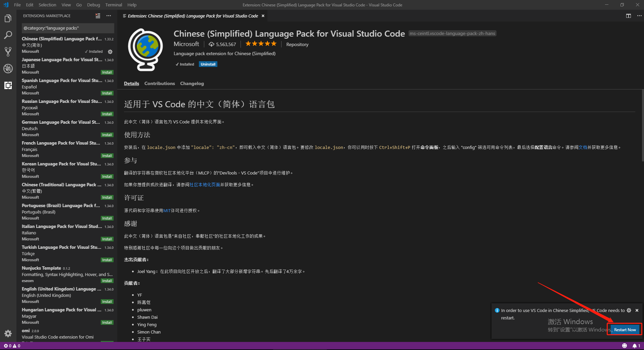Click the extension ID ms-ceintl.vscode-language-pack-zh-hans
The image size is (644, 350).
click(x=452, y=34)
